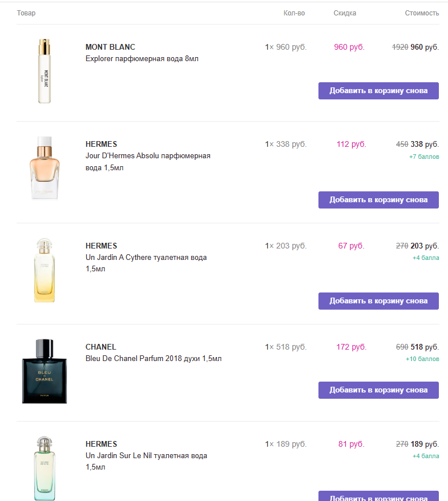Image resolution: width=448 pixels, height=501 pixels.
Task: Click Un Jardin A Cythere туалетная вода title
Action: pyautogui.click(x=146, y=258)
